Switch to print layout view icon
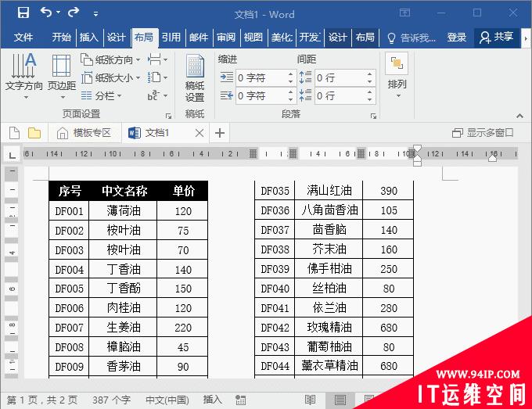This screenshot has height=409, width=532. coord(340,400)
